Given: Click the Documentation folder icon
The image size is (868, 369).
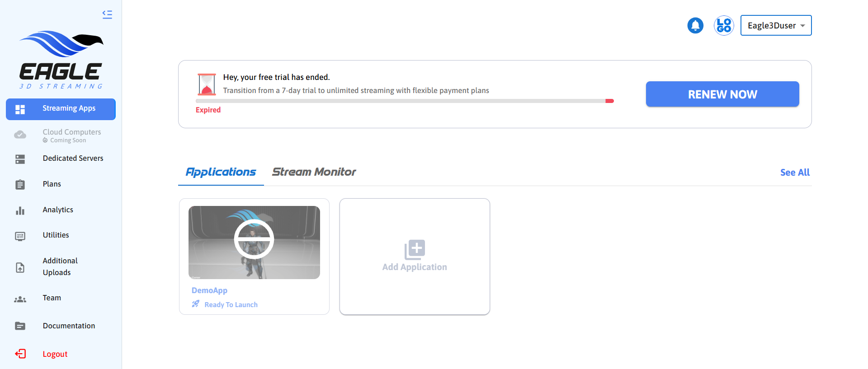Looking at the screenshot, I should click(20, 326).
